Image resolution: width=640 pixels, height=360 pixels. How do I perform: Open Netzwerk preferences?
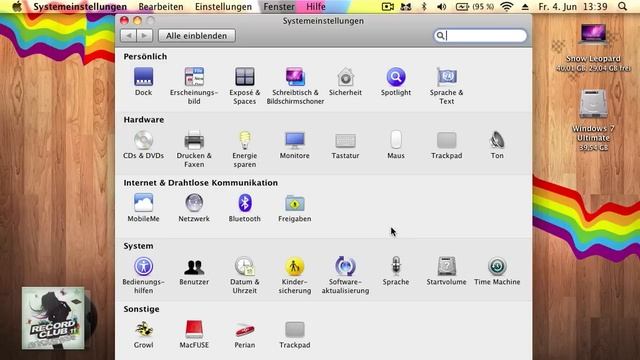pos(194,208)
